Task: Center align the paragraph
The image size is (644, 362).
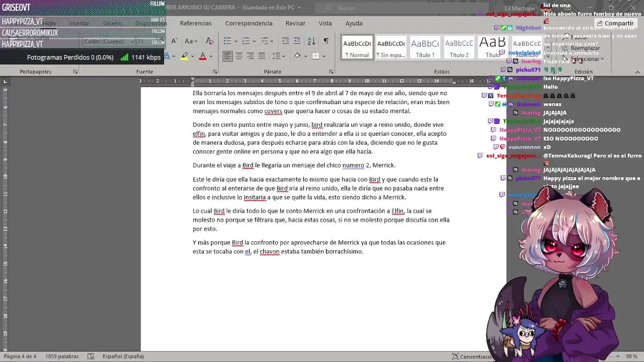Action: coord(239,56)
